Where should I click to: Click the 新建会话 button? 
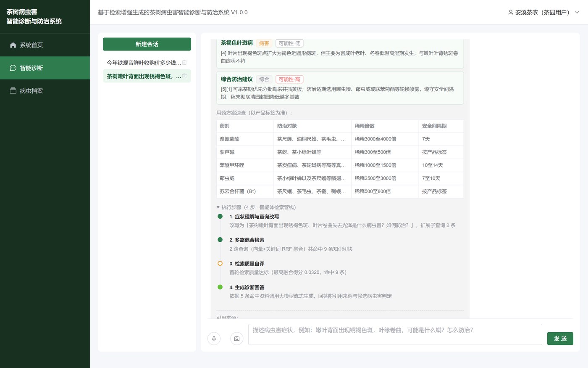[147, 44]
